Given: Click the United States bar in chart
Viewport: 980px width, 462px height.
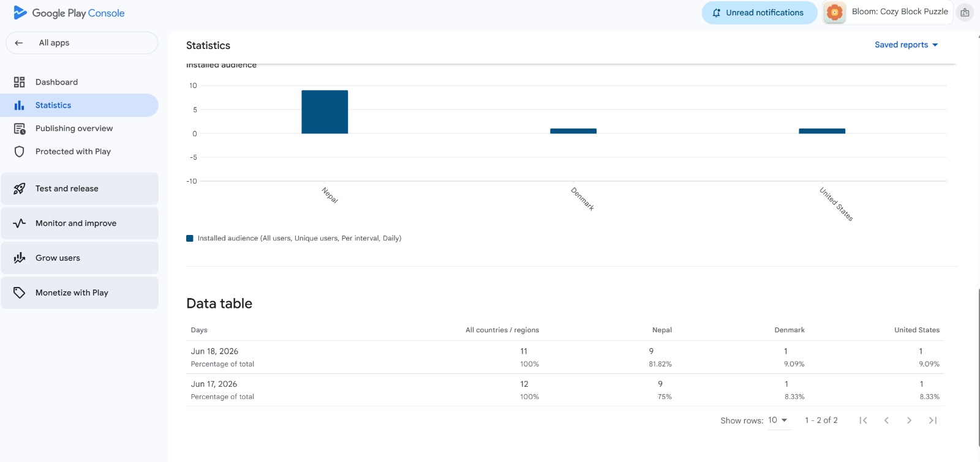Looking at the screenshot, I should click(822, 131).
